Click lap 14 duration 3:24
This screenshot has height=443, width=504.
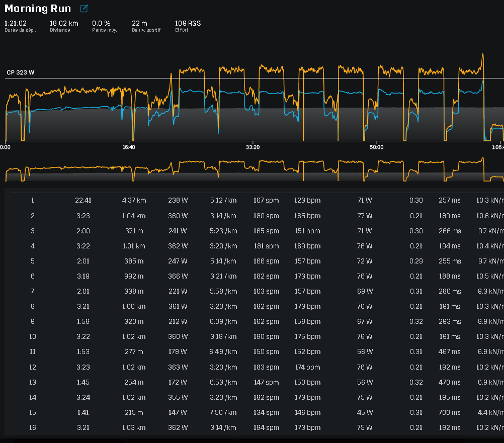pyautogui.click(x=83, y=397)
